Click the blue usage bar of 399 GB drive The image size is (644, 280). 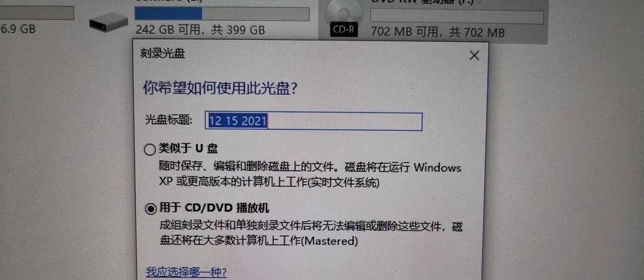168,13
